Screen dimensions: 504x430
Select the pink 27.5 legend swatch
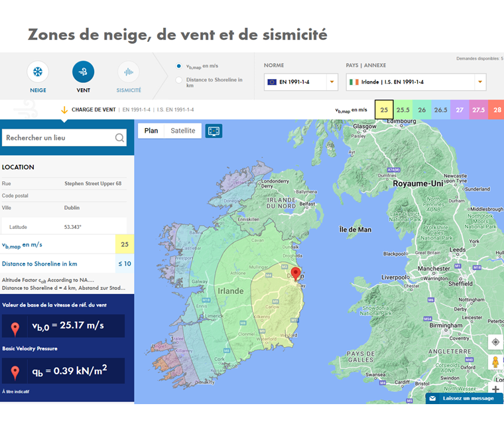pos(479,109)
